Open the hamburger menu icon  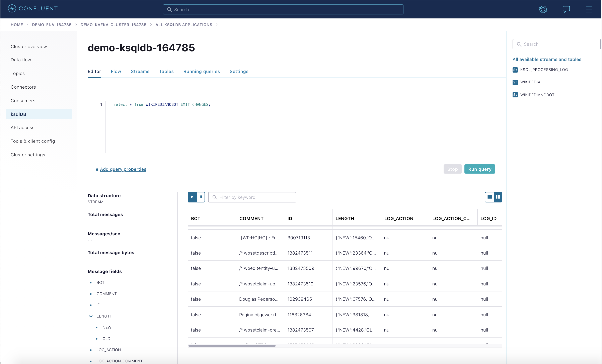[589, 9]
